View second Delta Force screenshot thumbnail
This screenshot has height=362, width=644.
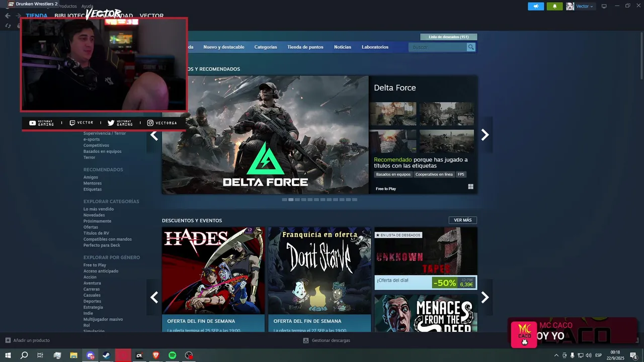click(x=447, y=114)
